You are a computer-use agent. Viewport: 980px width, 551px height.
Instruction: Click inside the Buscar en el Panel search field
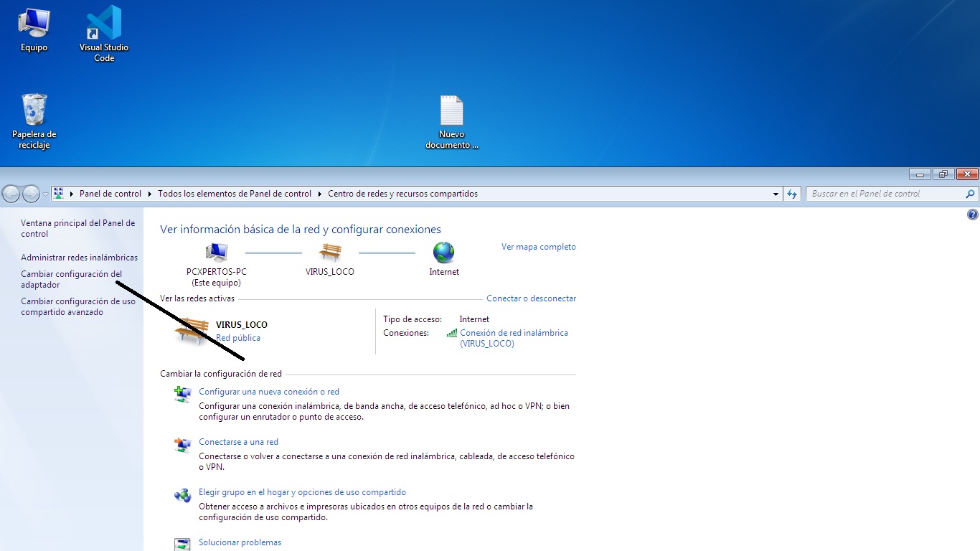(x=882, y=193)
